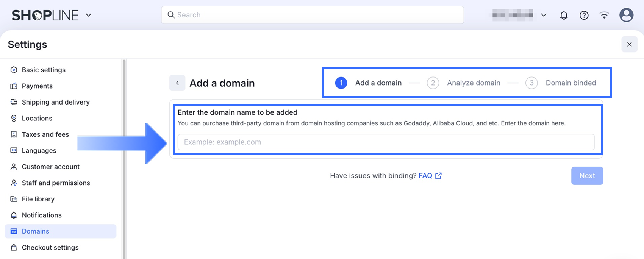Click the top Search box
This screenshot has height=259, width=644.
[312, 15]
